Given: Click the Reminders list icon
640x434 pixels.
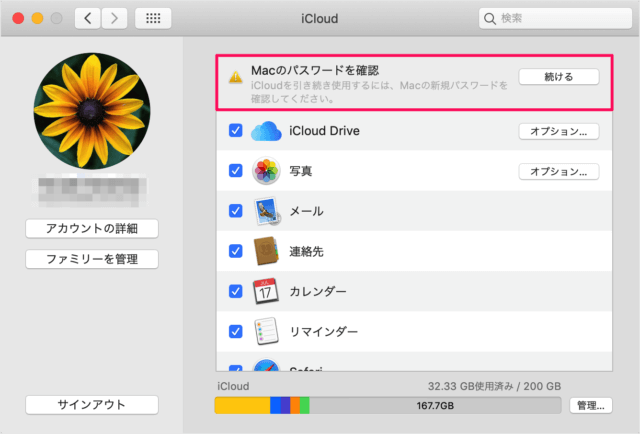Looking at the screenshot, I should [x=266, y=331].
